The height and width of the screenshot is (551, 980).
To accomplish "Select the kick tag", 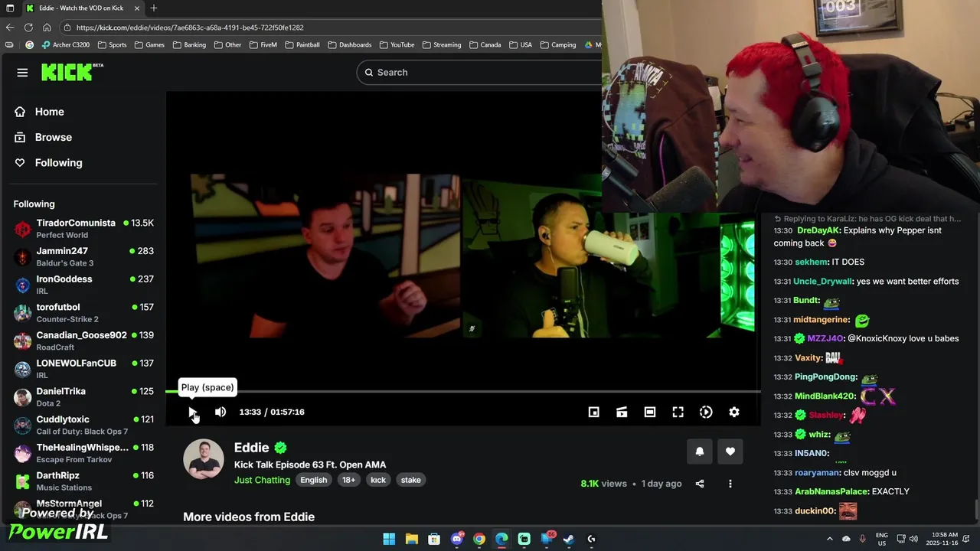I will click(378, 480).
